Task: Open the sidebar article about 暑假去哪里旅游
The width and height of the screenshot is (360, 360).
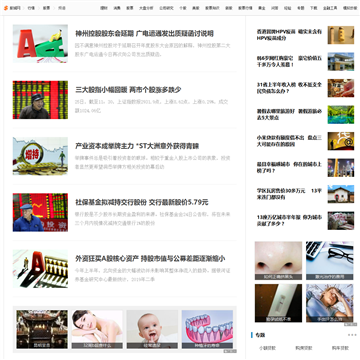Action: tap(289, 114)
